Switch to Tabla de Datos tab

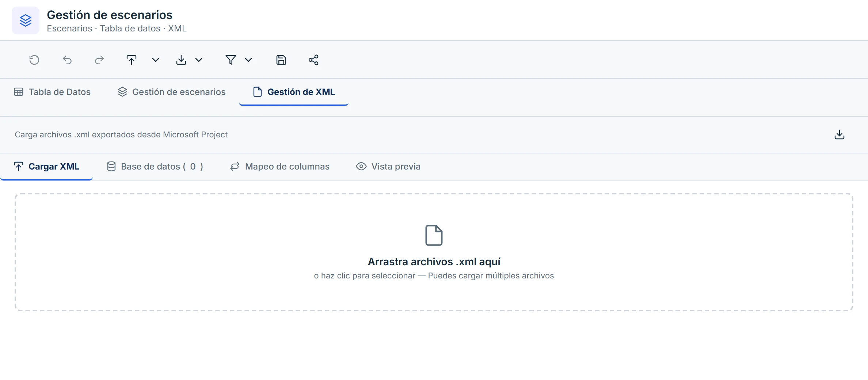coord(52,92)
